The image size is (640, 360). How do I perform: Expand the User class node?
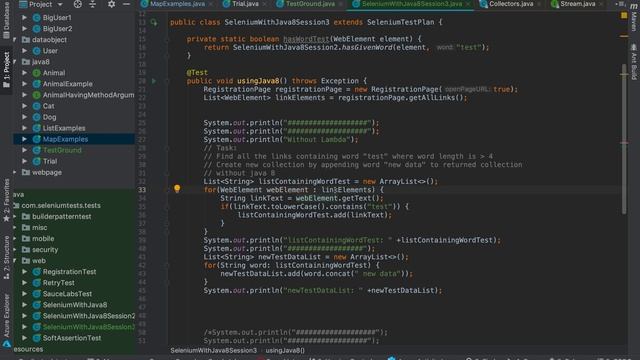point(24,51)
